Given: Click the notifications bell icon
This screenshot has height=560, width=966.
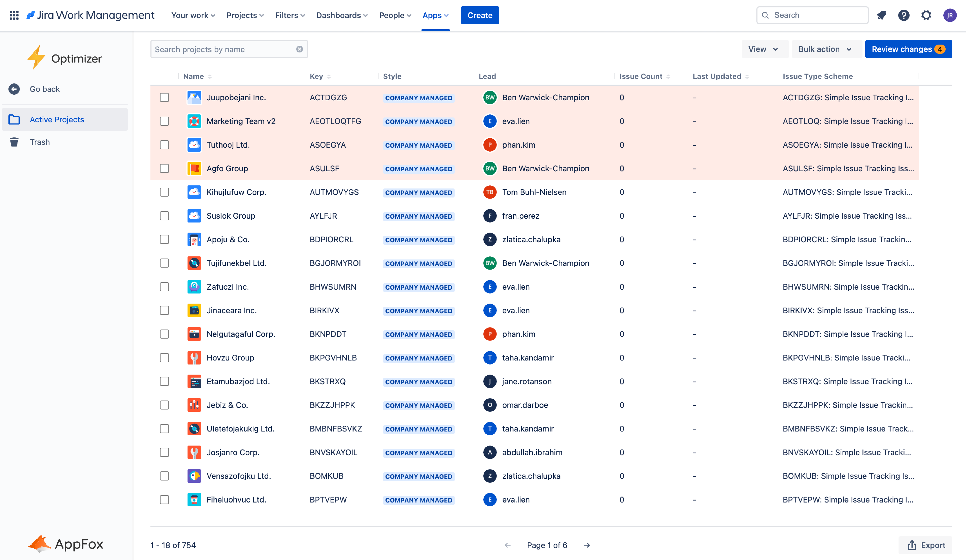Looking at the screenshot, I should coord(881,15).
